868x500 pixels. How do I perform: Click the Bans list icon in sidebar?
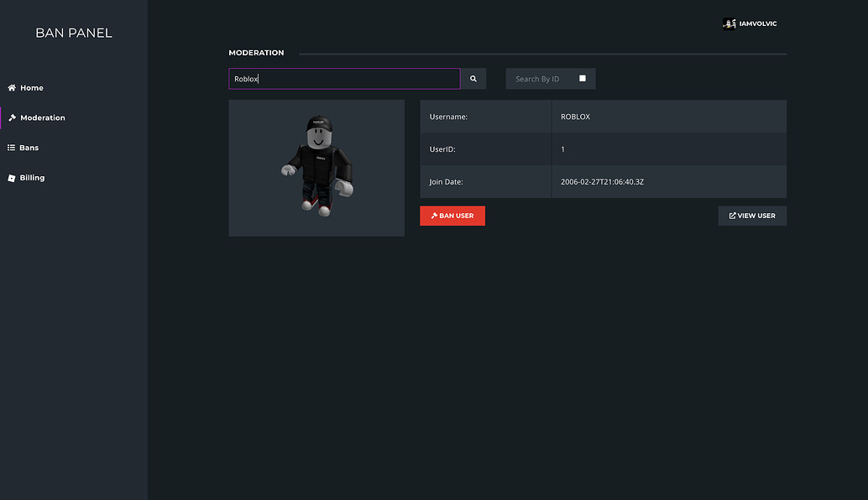pos(10,147)
